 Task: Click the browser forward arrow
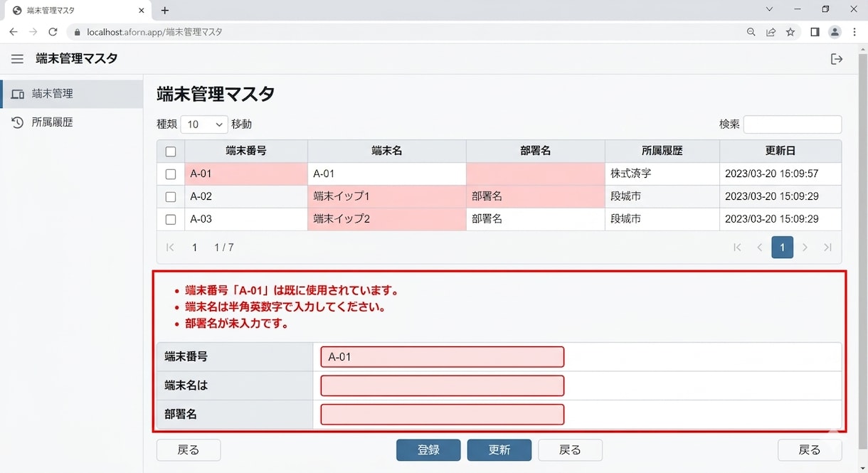(x=33, y=32)
